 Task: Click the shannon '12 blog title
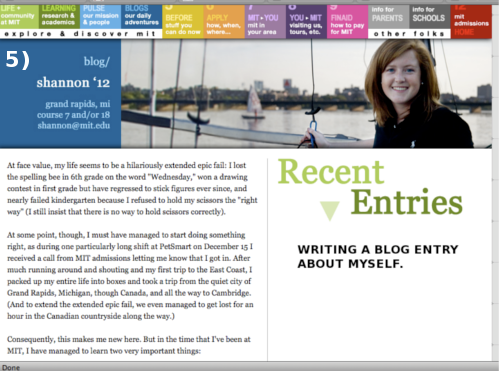pyautogui.click(x=73, y=82)
